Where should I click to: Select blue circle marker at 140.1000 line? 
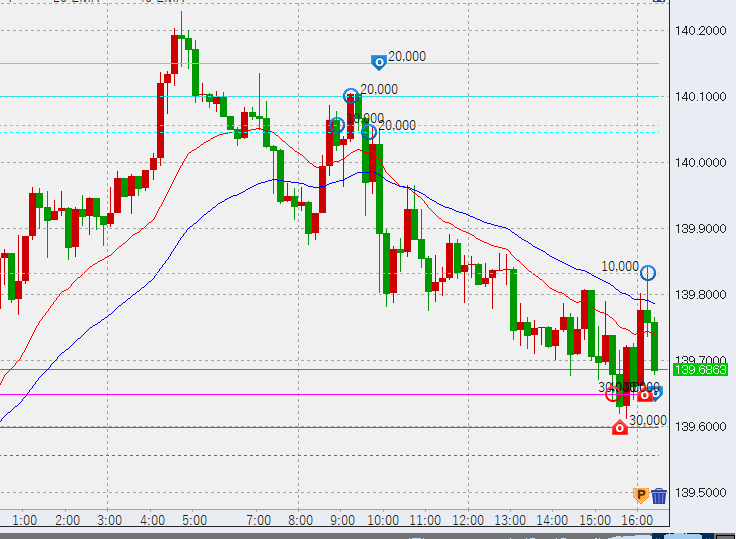point(351,97)
